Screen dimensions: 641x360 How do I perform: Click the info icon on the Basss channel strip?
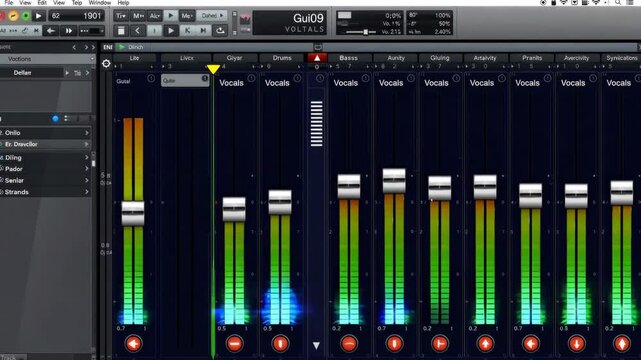point(365,78)
